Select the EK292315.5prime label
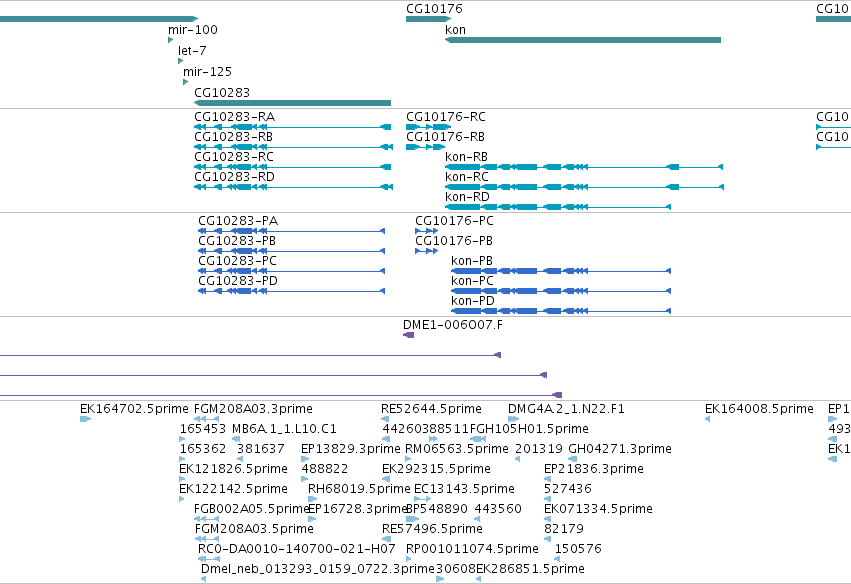Image resolution: width=851 pixels, height=584 pixels. click(x=436, y=469)
